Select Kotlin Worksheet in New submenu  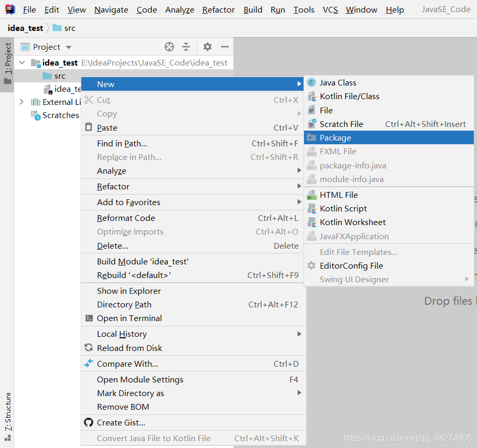389,222
